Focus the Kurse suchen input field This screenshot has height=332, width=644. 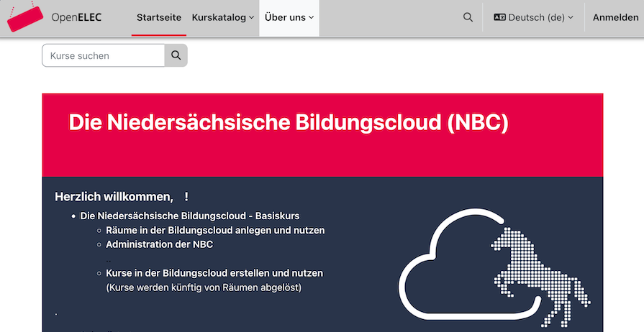pos(104,55)
